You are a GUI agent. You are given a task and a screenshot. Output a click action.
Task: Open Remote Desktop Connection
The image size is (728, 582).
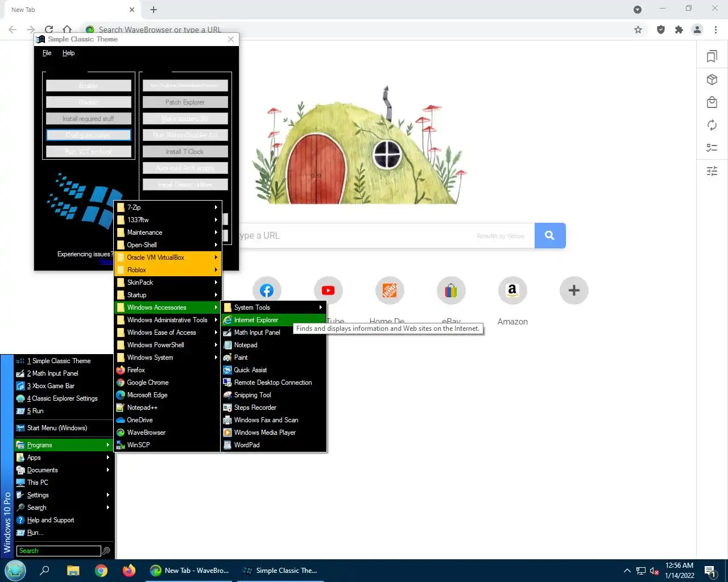point(274,383)
